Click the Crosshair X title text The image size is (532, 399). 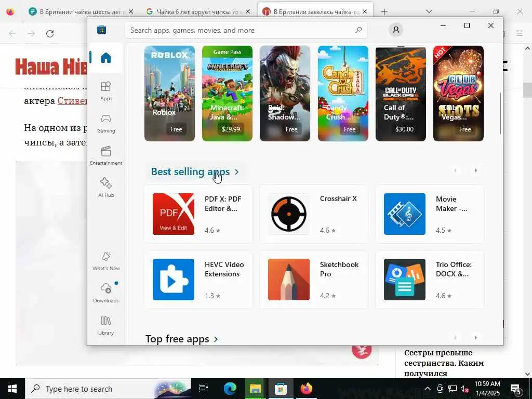pos(338,199)
